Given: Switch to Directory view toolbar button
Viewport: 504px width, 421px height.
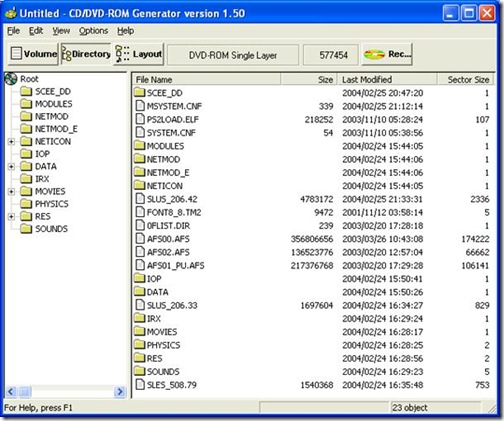Looking at the screenshot, I should 86,54.
